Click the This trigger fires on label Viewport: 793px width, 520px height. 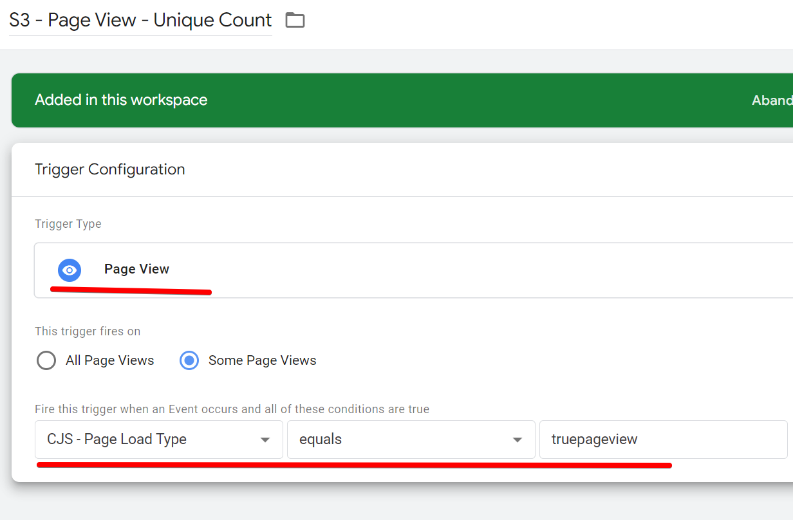point(87,331)
